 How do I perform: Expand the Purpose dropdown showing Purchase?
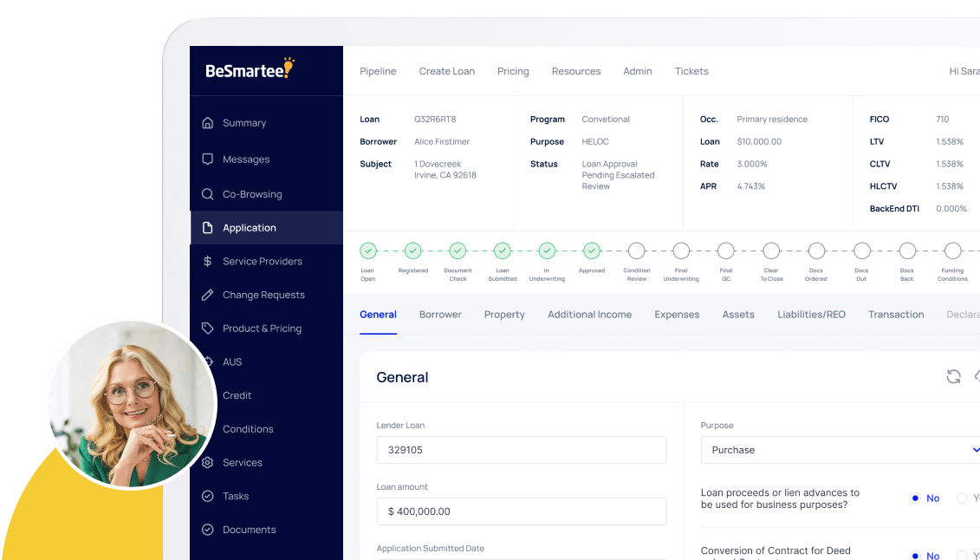coord(840,450)
